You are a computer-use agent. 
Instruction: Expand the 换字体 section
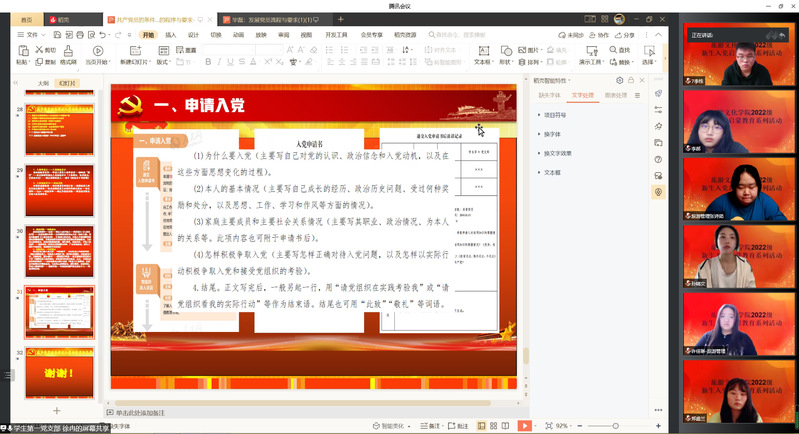pos(552,133)
